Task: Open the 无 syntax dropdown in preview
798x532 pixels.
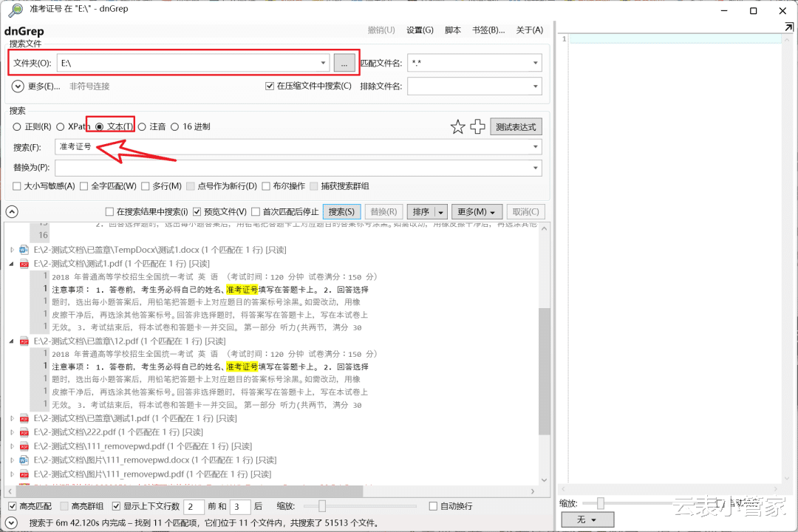Action: pos(587,519)
